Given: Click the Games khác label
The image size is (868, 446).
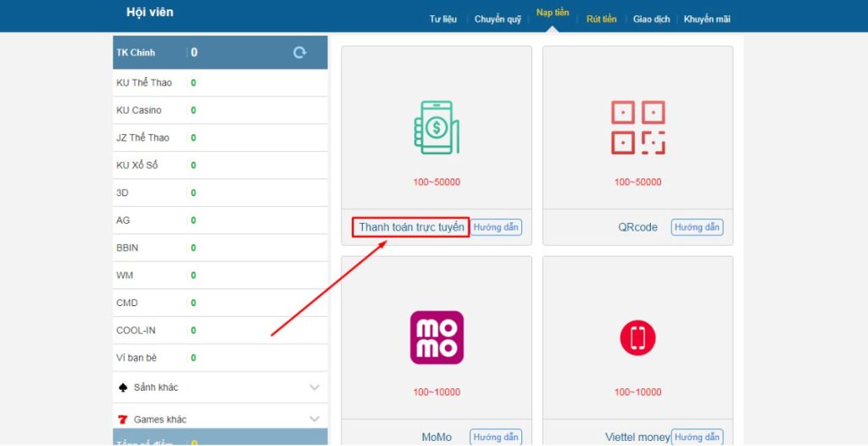Looking at the screenshot, I should pos(160,420).
